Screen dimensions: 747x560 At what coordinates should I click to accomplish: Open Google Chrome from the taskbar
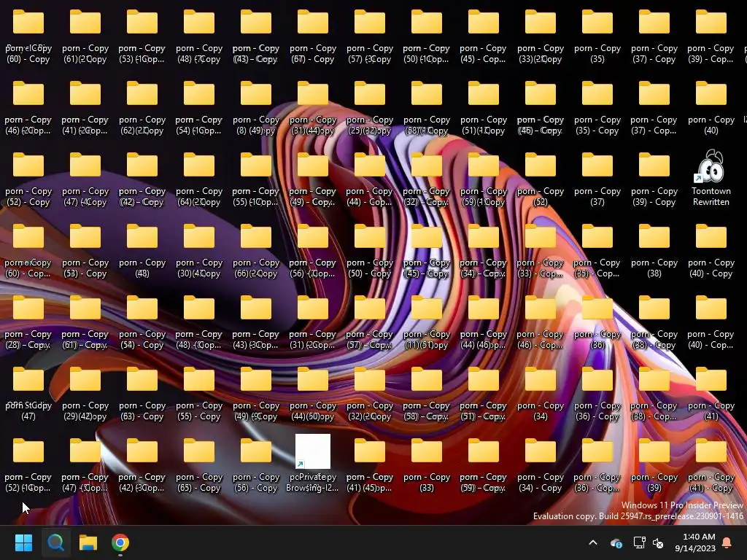120,542
